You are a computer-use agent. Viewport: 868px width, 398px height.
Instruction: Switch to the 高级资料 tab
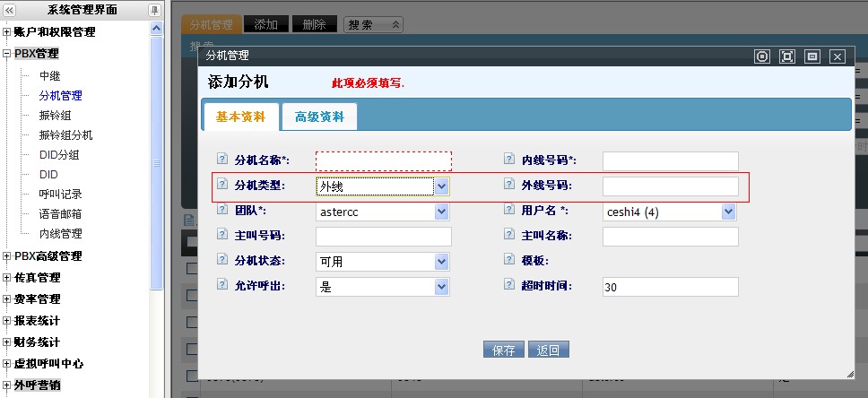319,117
